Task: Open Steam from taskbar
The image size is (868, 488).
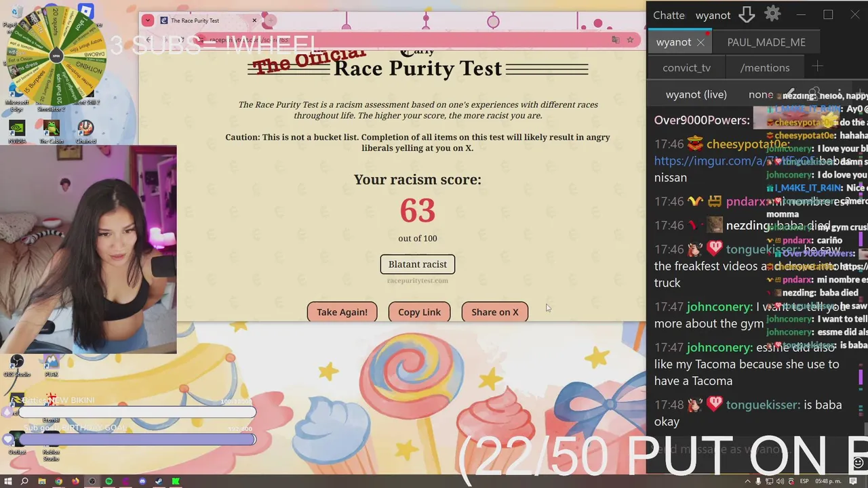Action: [x=159, y=481]
